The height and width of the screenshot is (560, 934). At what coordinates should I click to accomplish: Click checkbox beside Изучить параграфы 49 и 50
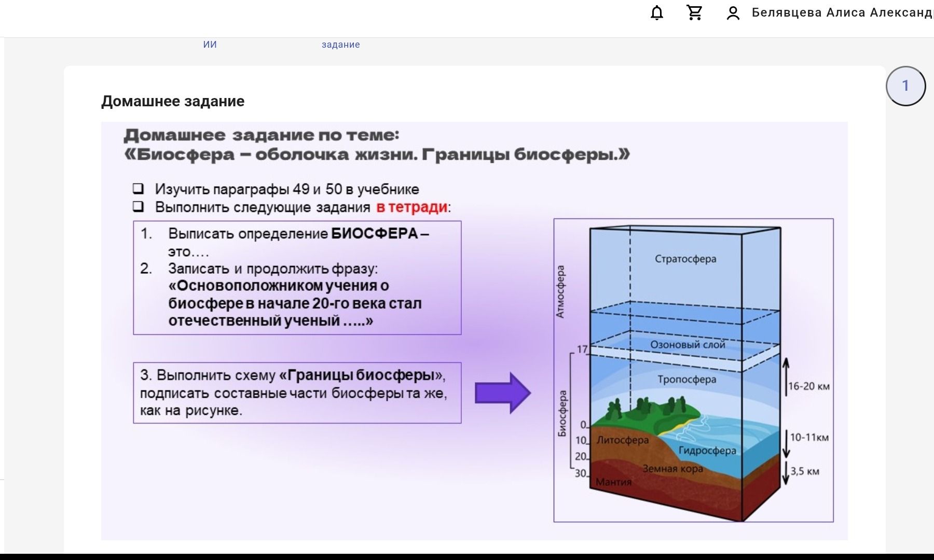[x=138, y=188]
